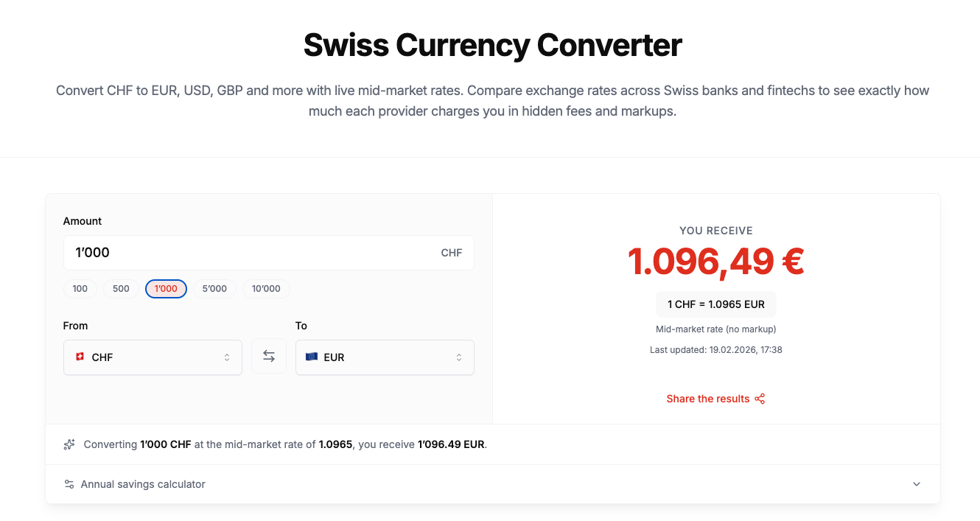This screenshot has width=980, height=521.
Task: Select the 10'000 amount preset
Action: pos(265,288)
